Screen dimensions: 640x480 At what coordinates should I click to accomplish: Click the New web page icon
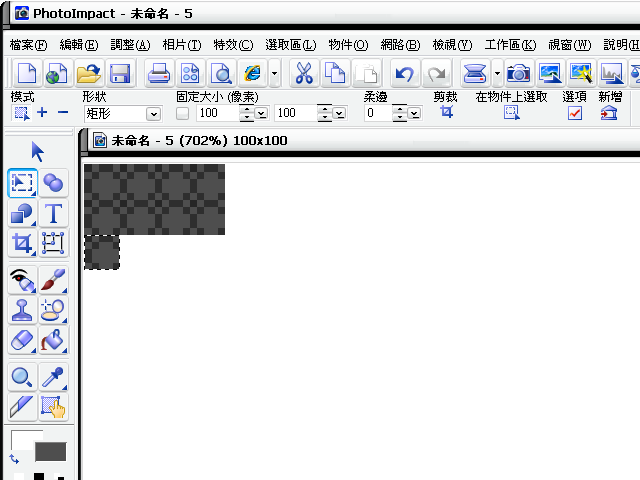click(x=57, y=73)
